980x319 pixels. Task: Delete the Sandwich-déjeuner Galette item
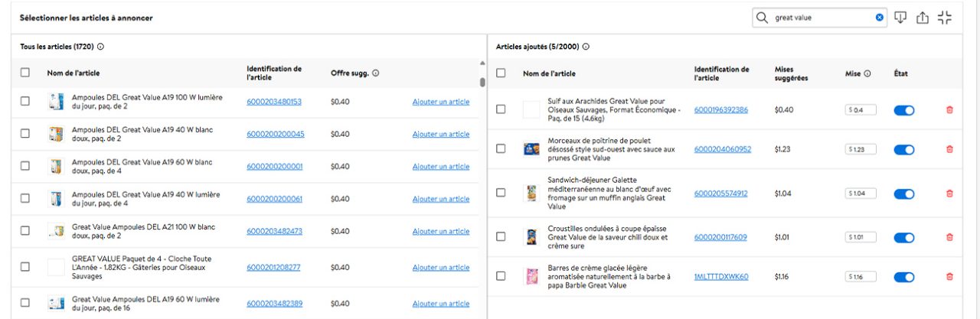(950, 194)
